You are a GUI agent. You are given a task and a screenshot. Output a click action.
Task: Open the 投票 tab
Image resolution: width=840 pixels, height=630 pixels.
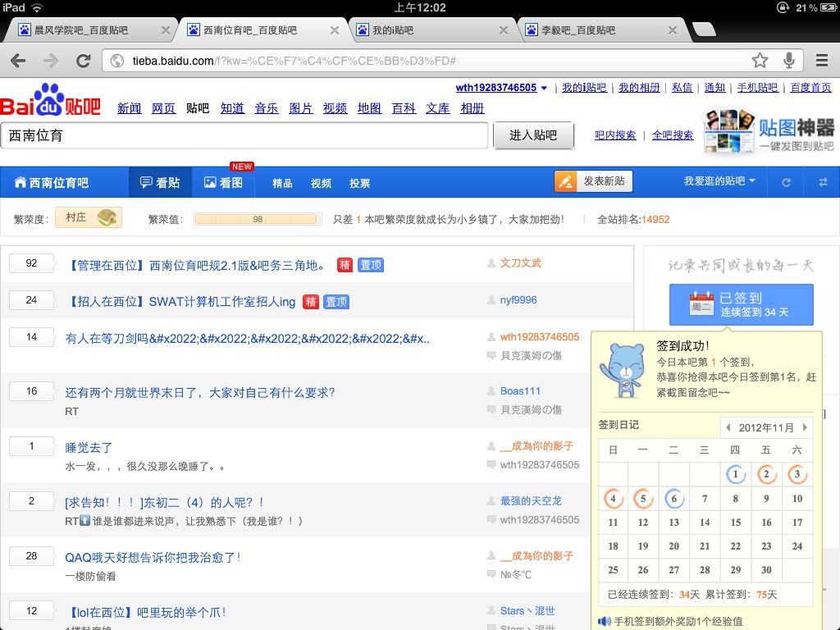[359, 183]
